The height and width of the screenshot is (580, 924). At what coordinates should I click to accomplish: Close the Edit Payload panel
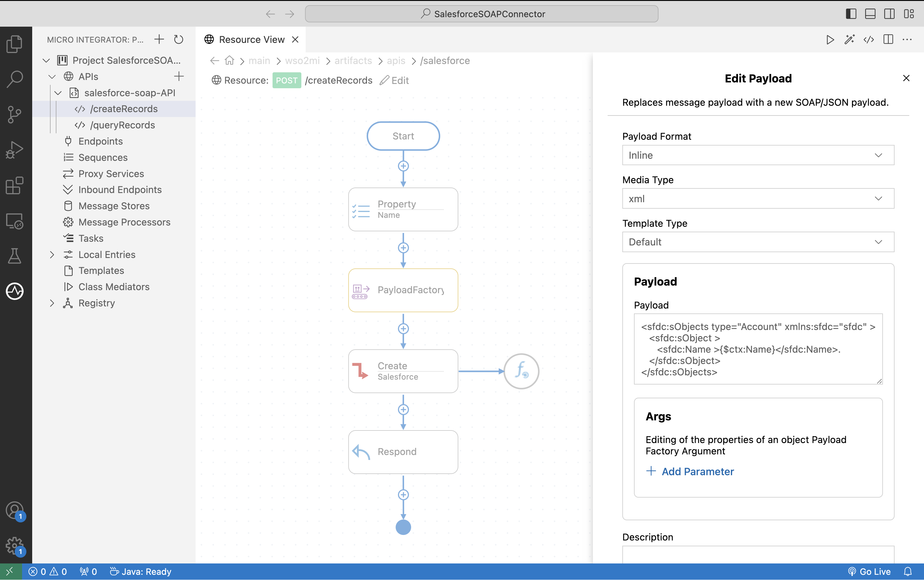[x=906, y=78]
